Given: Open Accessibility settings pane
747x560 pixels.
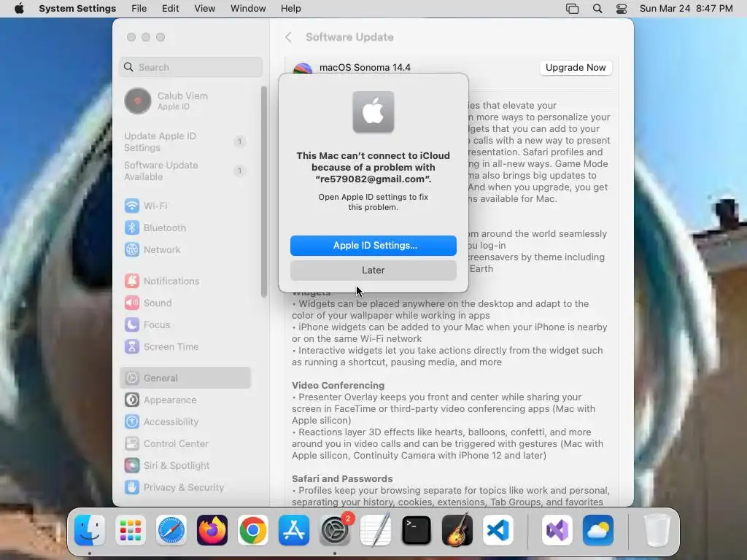Looking at the screenshot, I should pos(185,422).
